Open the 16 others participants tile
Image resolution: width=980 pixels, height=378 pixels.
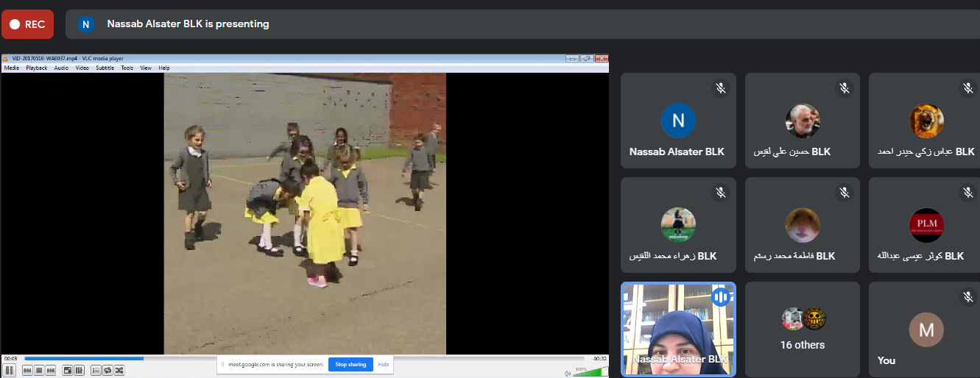click(x=803, y=329)
